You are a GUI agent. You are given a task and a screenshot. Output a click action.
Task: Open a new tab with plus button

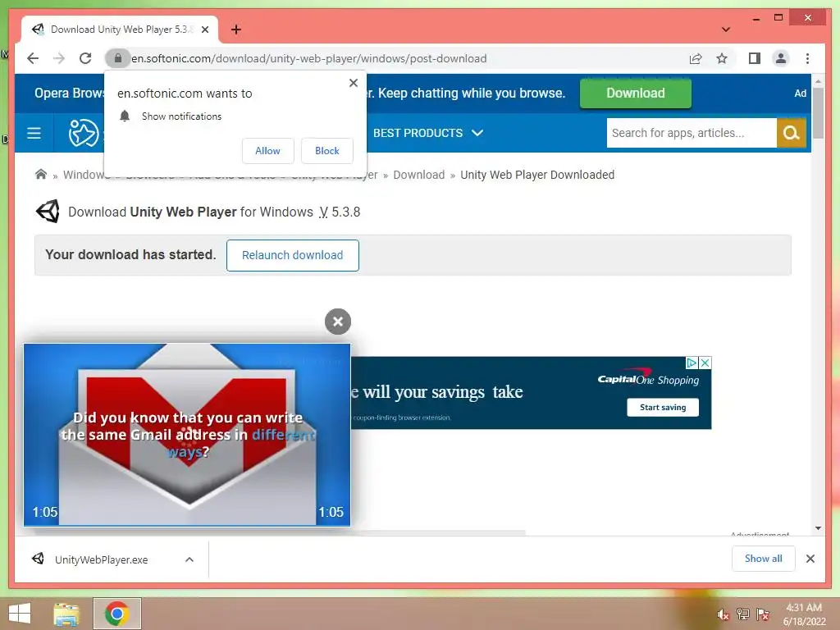click(235, 30)
